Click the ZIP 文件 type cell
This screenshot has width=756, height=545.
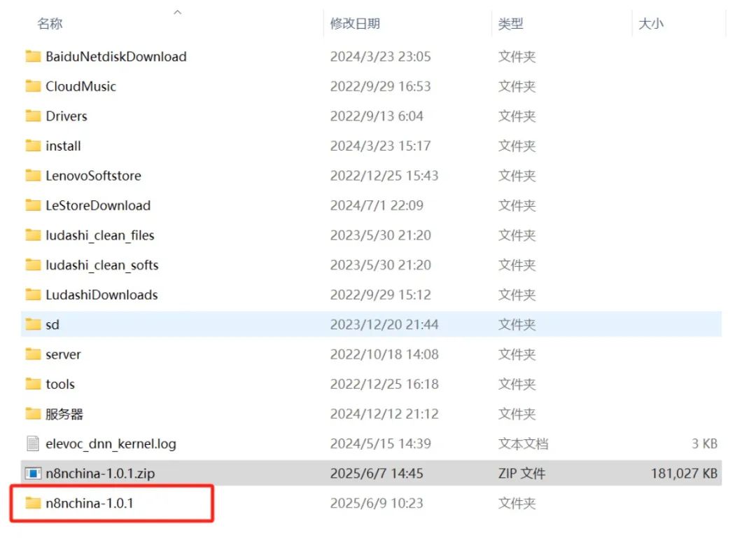521,474
